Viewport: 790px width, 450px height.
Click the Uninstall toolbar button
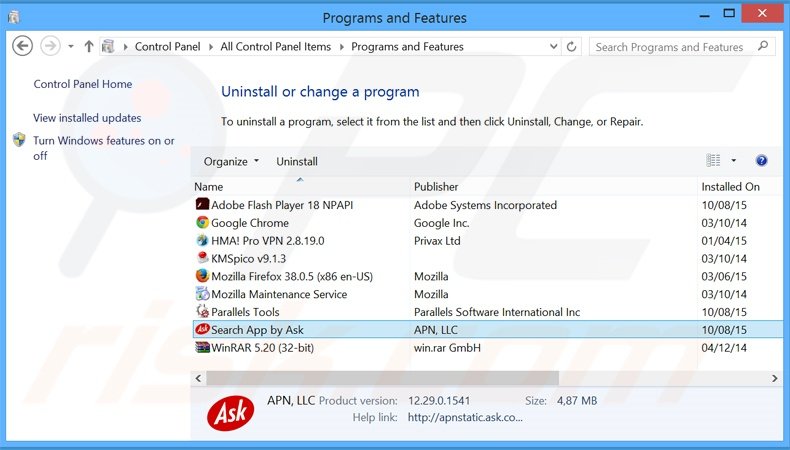(x=297, y=161)
